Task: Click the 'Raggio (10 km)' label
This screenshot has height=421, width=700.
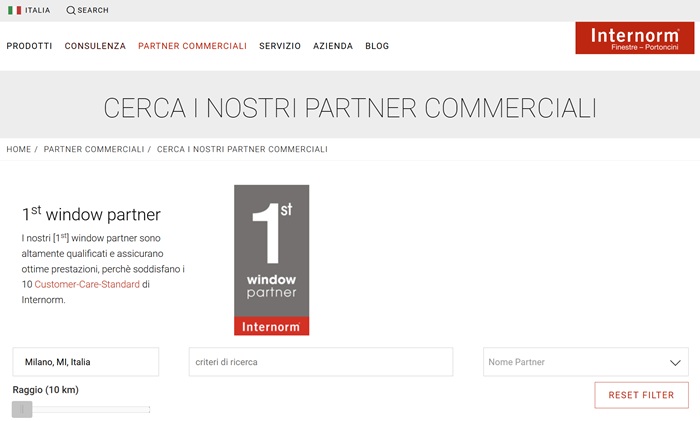Action: (46, 390)
